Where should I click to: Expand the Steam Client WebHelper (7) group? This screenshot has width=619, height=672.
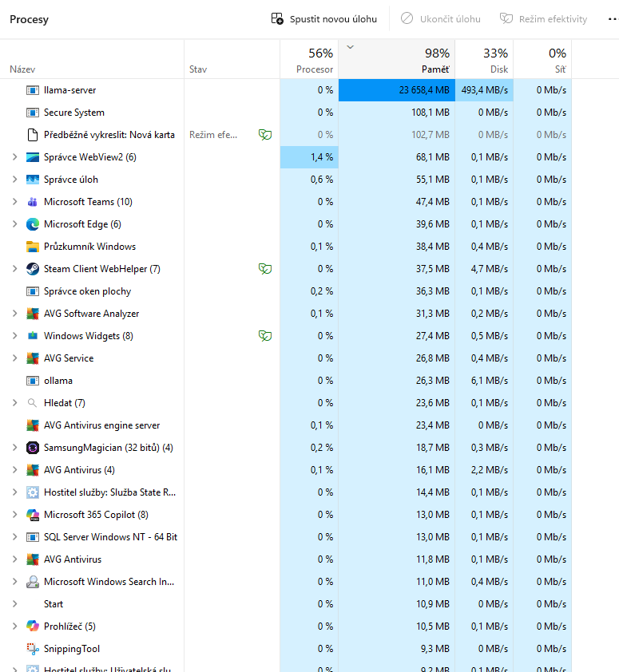pyautogui.click(x=14, y=269)
